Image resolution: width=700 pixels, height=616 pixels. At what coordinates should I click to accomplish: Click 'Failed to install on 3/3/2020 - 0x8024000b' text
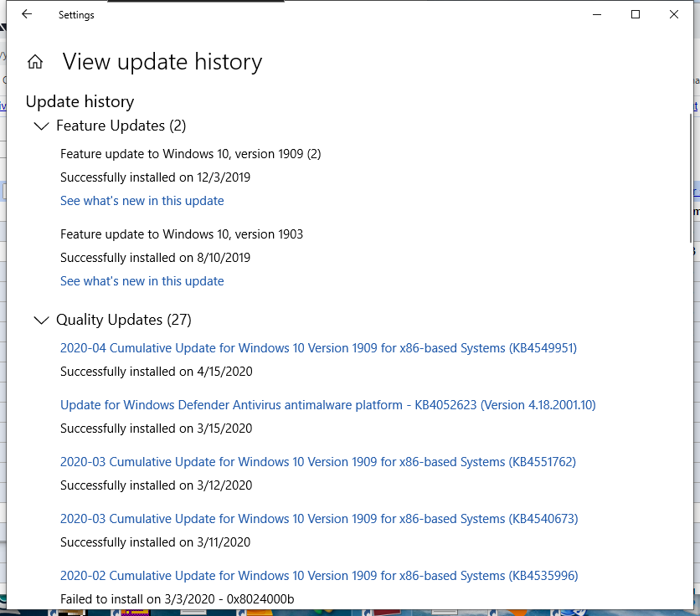click(x=178, y=599)
